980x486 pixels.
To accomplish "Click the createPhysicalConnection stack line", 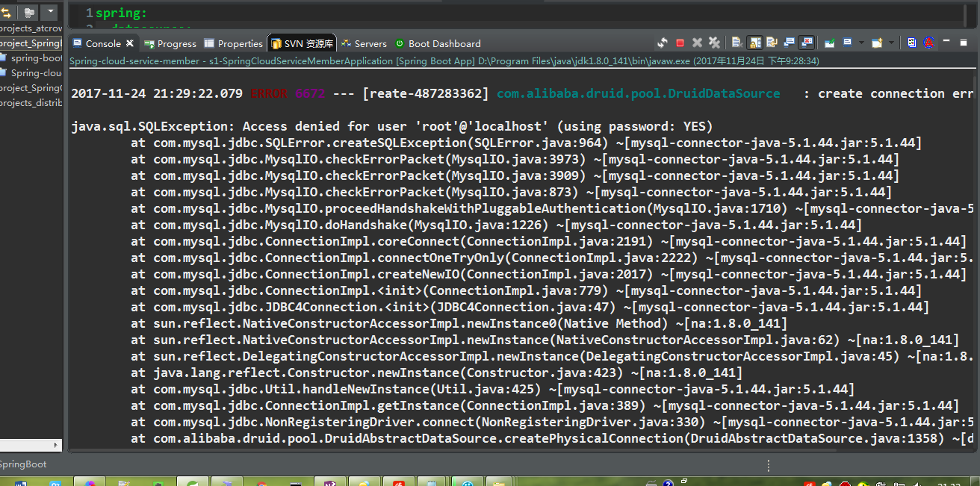I will click(x=553, y=438).
